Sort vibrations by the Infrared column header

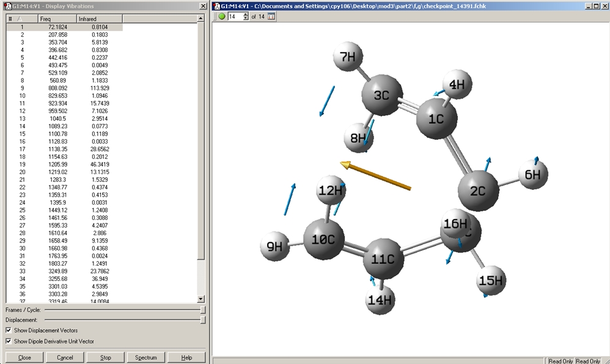click(100, 19)
